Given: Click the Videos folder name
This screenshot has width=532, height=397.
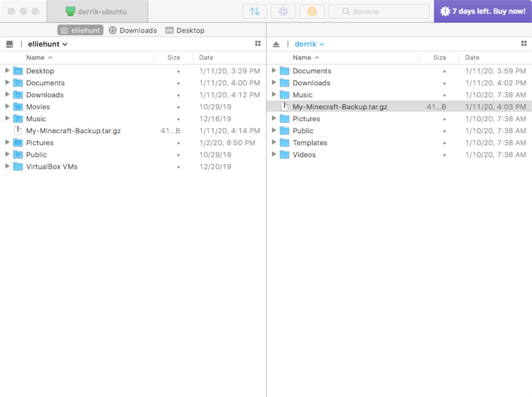Looking at the screenshot, I should (x=304, y=155).
